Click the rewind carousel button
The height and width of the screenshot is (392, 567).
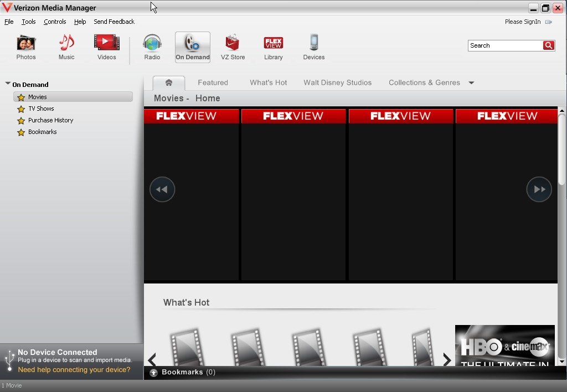[162, 189]
